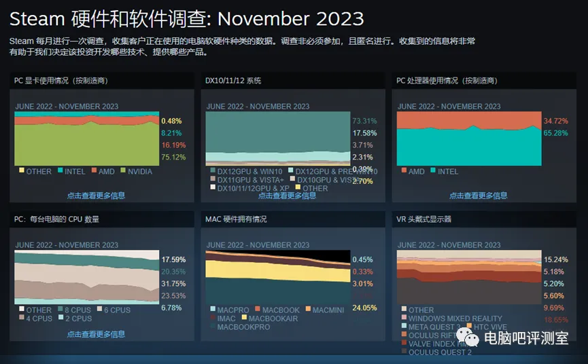
Task: Select the green NVIDIA legend swatch
Action: coord(123,170)
